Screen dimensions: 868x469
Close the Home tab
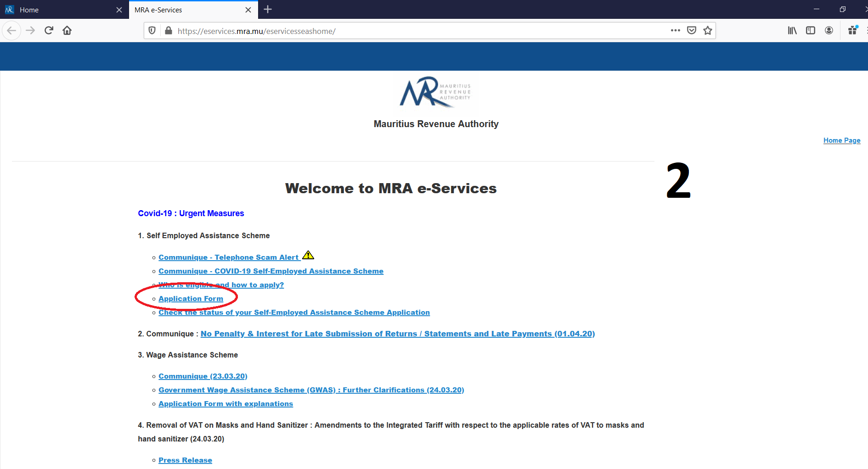119,10
